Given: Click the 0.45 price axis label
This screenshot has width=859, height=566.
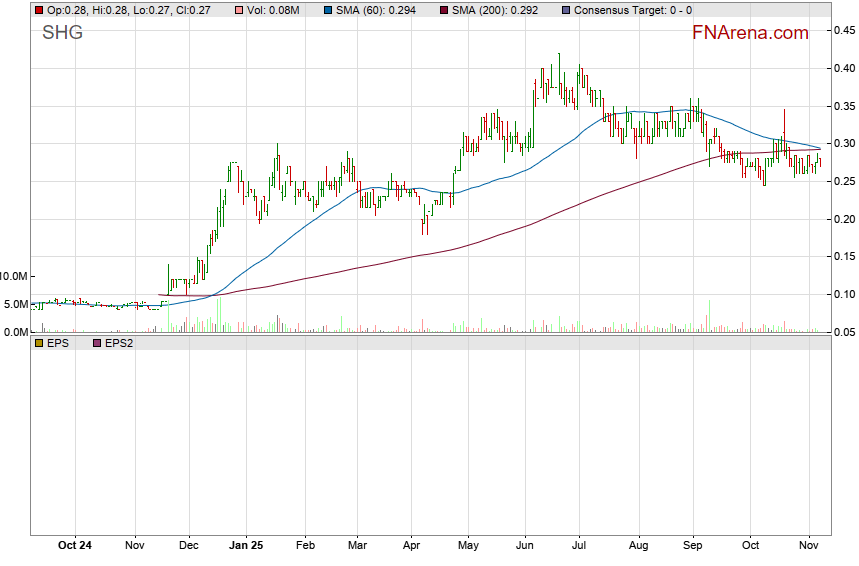Looking at the screenshot, I should 843,31.
